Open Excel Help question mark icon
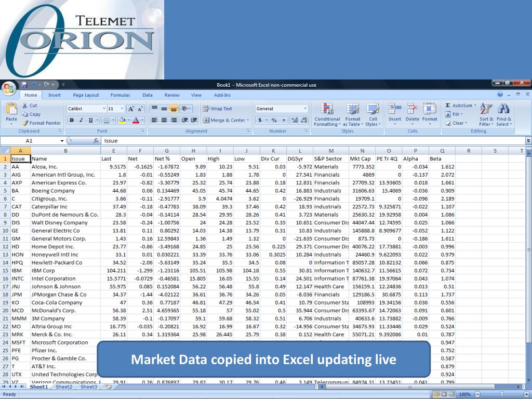The width and height of the screenshot is (532, 399). (500, 95)
